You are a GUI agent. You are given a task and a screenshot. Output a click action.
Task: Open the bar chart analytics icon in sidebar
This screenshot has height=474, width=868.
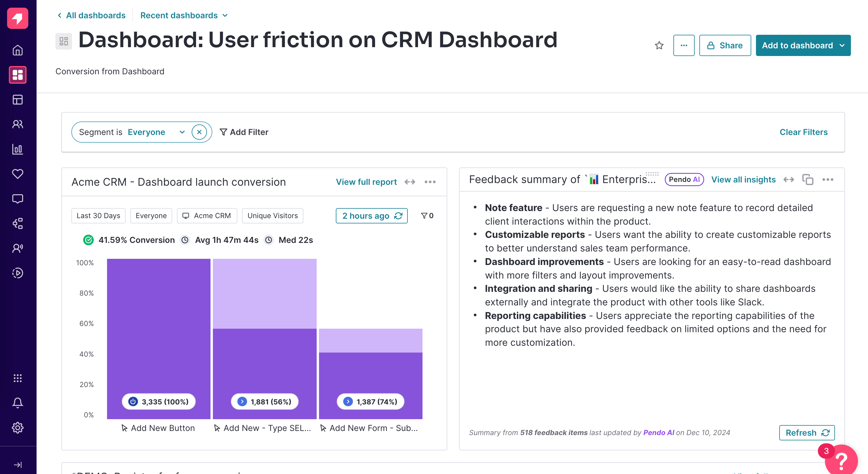tap(17, 149)
